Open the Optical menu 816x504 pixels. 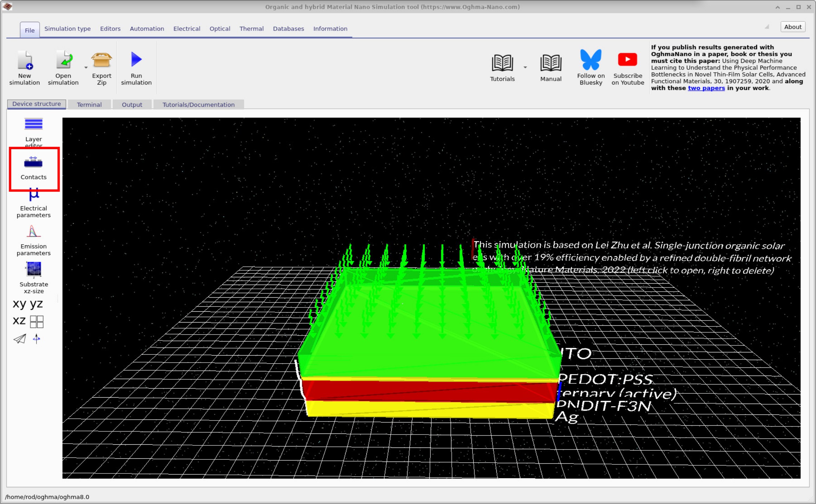[220, 29]
